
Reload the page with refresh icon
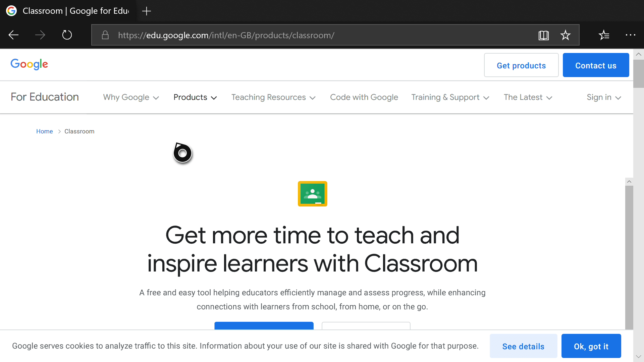(67, 35)
